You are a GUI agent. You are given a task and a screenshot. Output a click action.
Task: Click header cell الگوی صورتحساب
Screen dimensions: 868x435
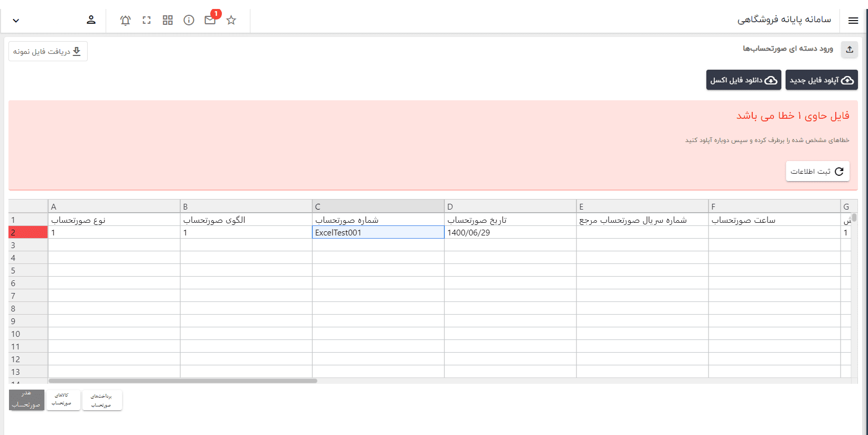tap(246, 220)
